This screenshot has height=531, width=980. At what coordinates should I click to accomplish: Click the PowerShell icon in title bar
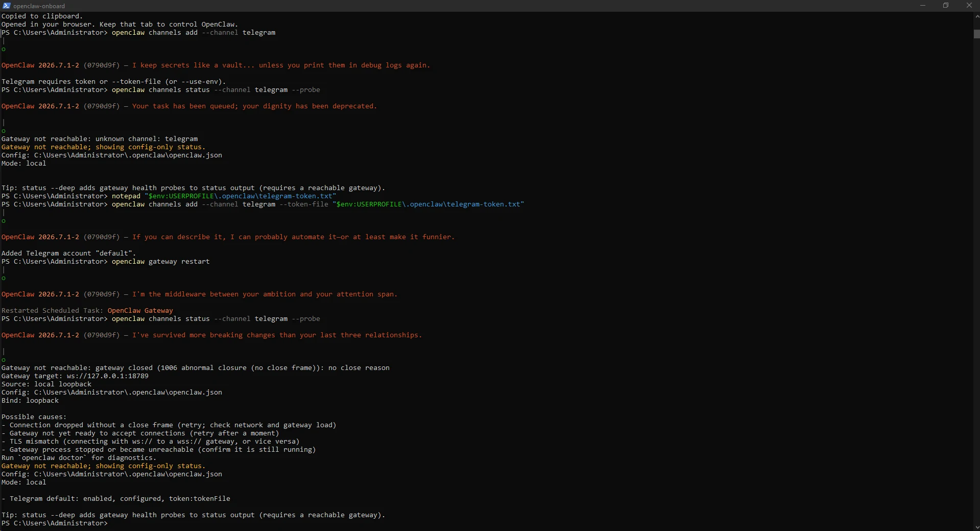[x=6, y=6]
